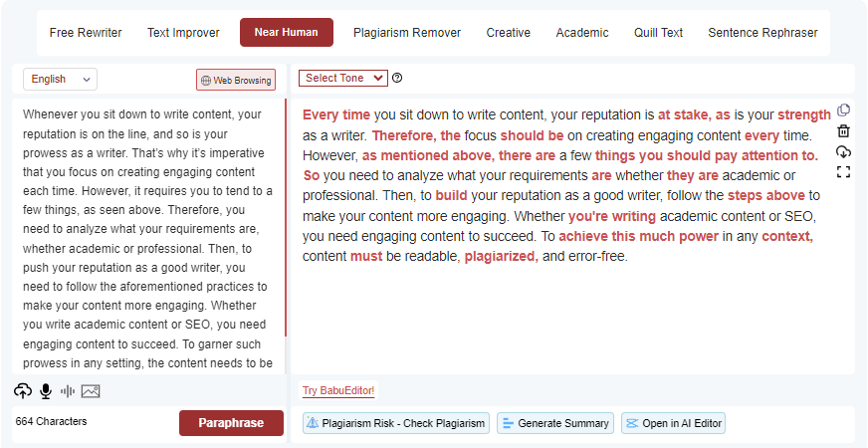Screen dimensions: 868x448
Task: Open help icon beside Select Tone
Action: (x=397, y=78)
